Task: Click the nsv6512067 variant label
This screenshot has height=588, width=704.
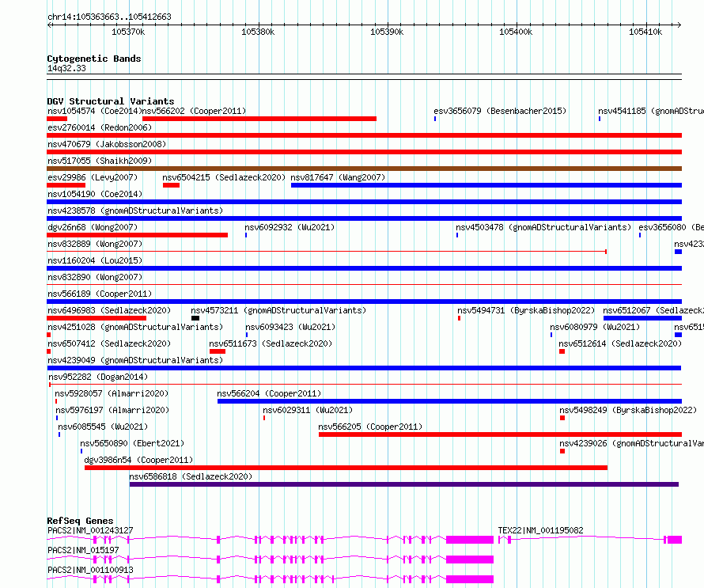Action: tap(653, 310)
